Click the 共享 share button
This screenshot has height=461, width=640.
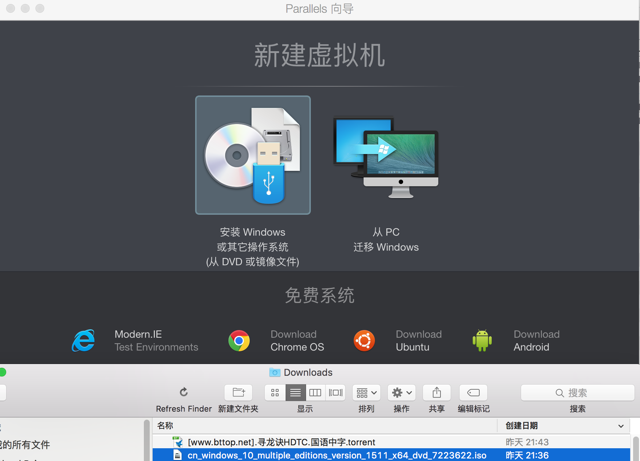point(437,392)
